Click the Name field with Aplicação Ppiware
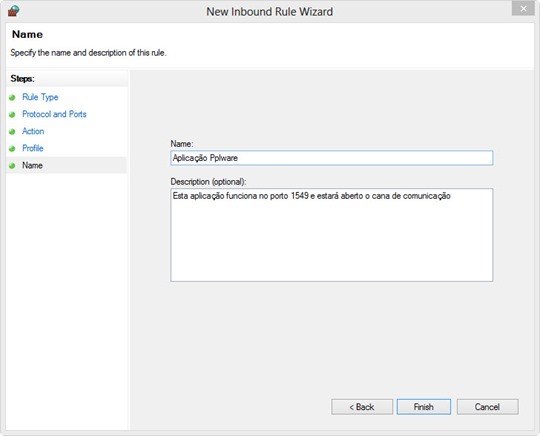Viewport: 540px width, 436px height. [x=332, y=158]
